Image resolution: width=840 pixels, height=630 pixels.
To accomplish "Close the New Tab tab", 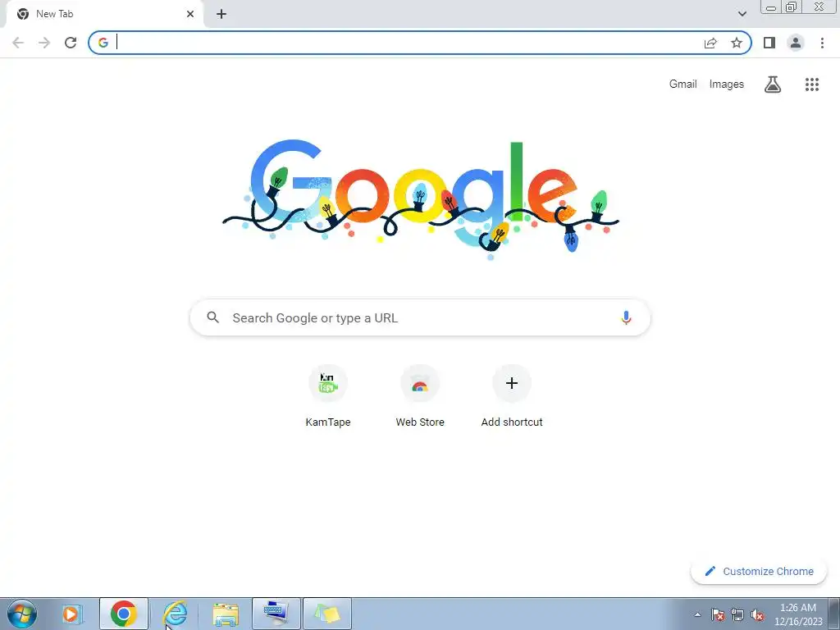I will (x=190, y=14).
